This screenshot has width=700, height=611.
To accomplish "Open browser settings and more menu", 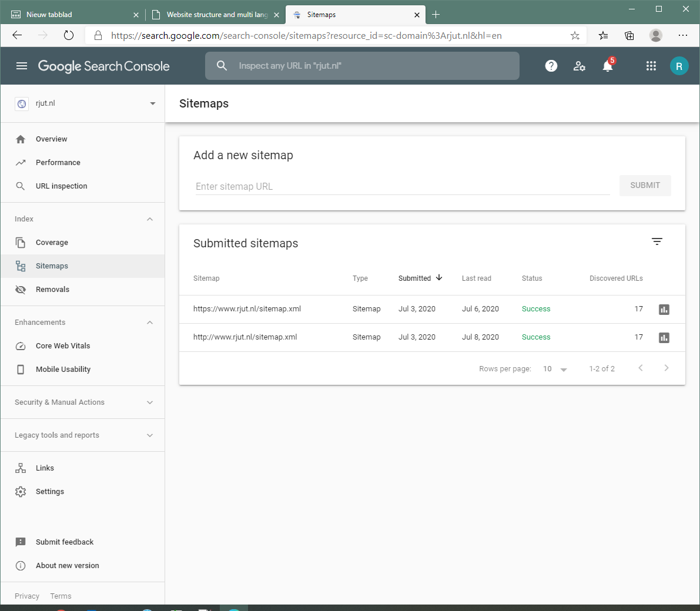I will (x=682, y=35).
